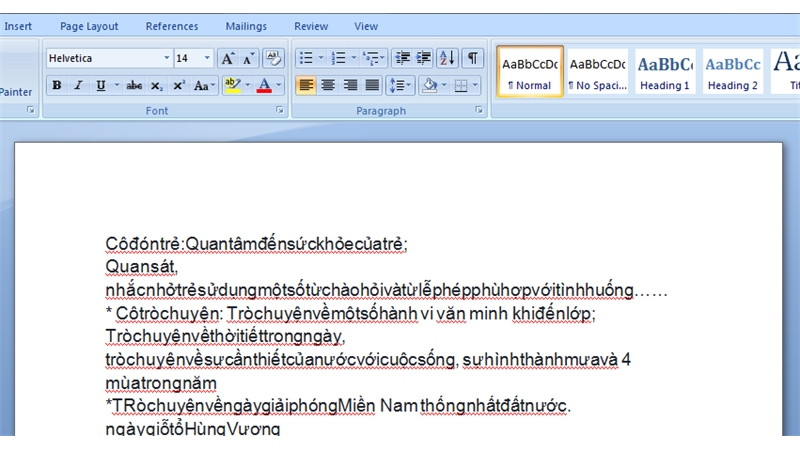Click the red font color swatch
The width and height of the screenshot is (800, 450).
tap(264, 86)
